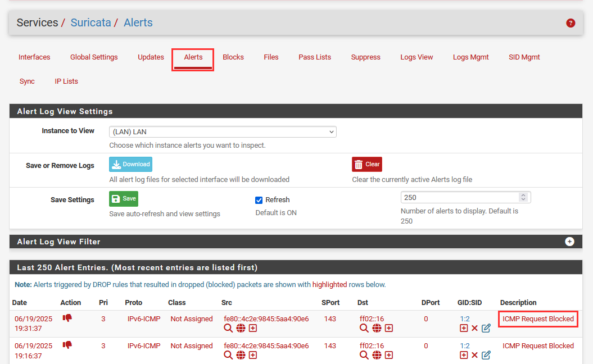Open the Instance to View dropdown
593x364 pixels.
(222, 132)
